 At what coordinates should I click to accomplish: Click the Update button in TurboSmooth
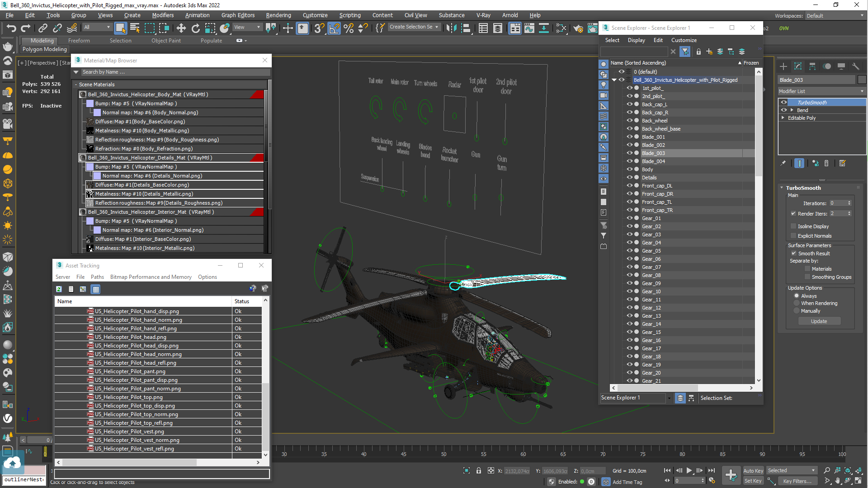coord(819,321)
